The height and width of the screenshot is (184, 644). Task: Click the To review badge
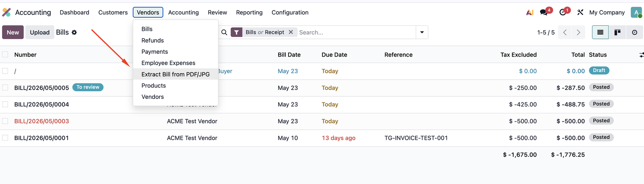pyautogui.click(x=88, y=87)
